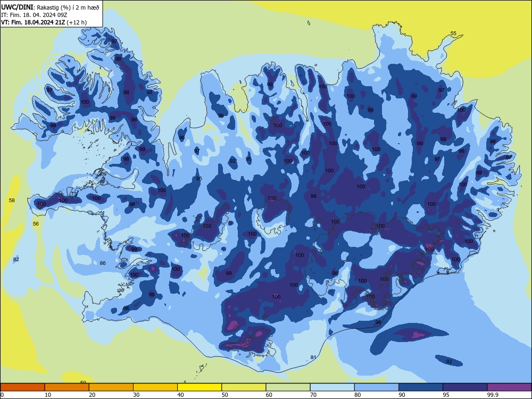Click the title text 'UWC/DINI: Rakastig (%) í 2 m hæð'
The image size is (532, 399).
50,7
